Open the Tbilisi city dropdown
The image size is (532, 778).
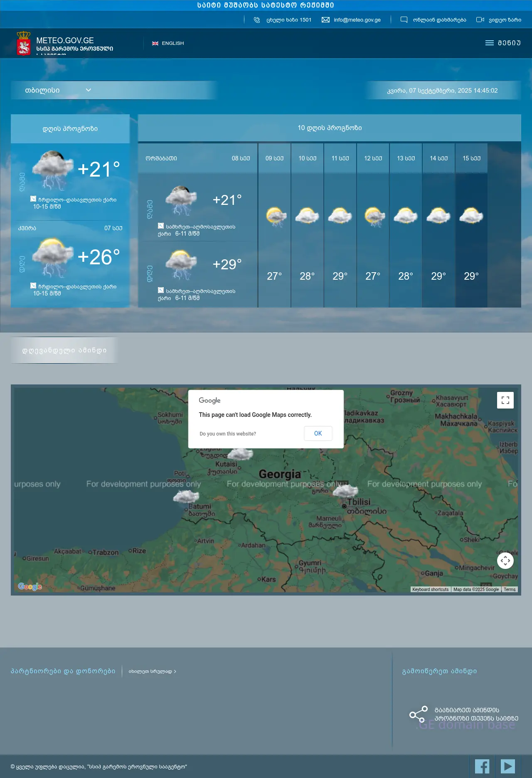58,90
